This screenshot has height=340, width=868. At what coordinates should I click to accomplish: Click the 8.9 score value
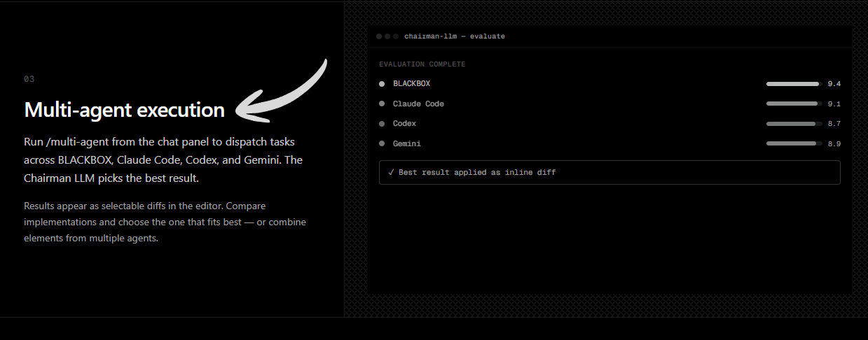pyautogui.click(x=834, y=143)
